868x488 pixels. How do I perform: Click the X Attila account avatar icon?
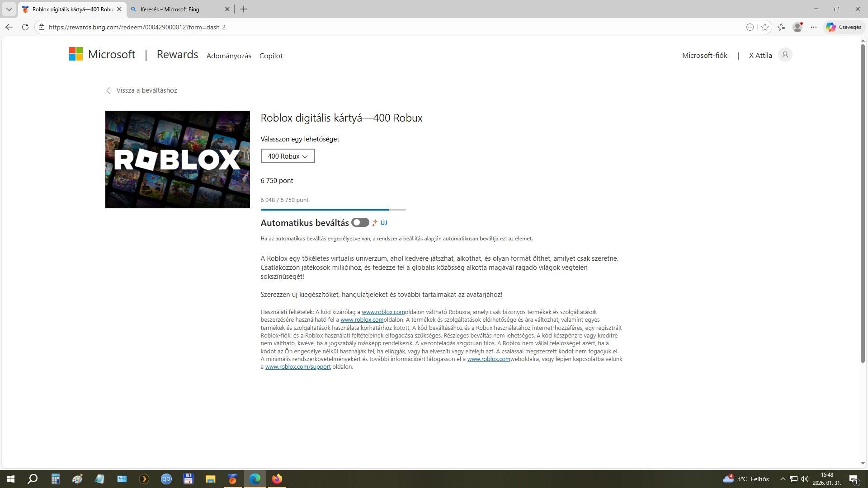point(785,55)
